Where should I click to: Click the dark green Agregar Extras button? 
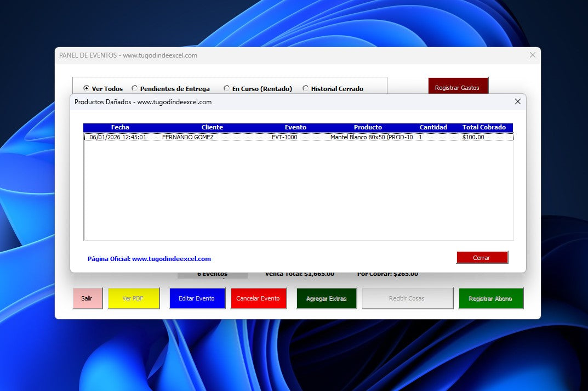326,299
